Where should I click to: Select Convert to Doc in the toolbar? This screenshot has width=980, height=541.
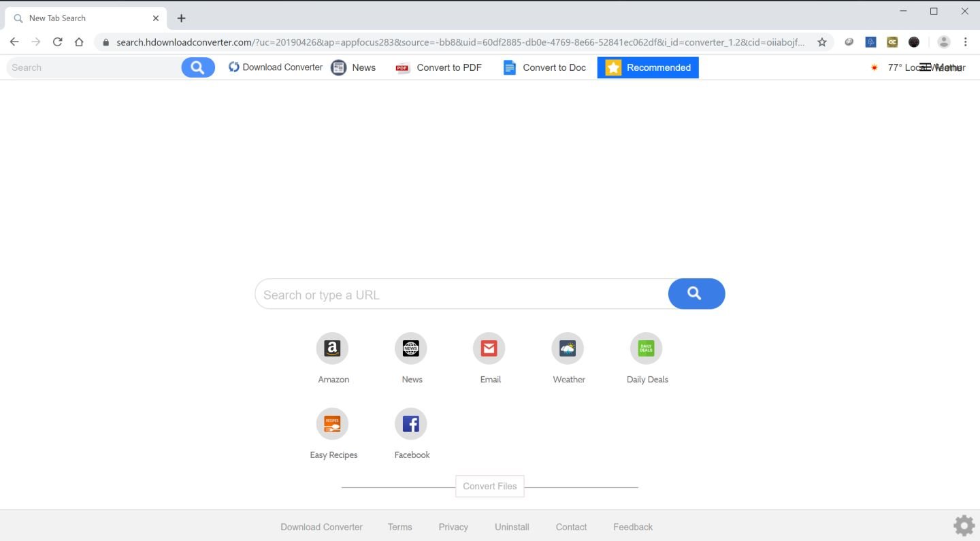tap(544, 67)
